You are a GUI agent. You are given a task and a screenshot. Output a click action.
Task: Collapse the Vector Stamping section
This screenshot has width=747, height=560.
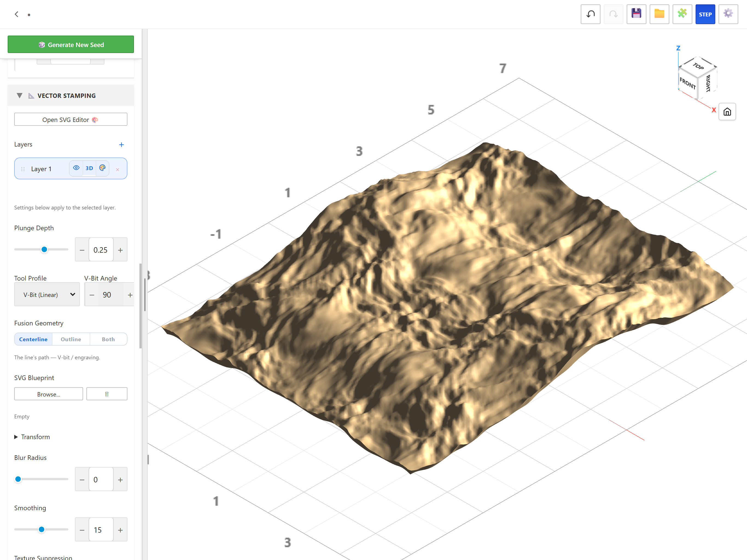pos(20,96)
